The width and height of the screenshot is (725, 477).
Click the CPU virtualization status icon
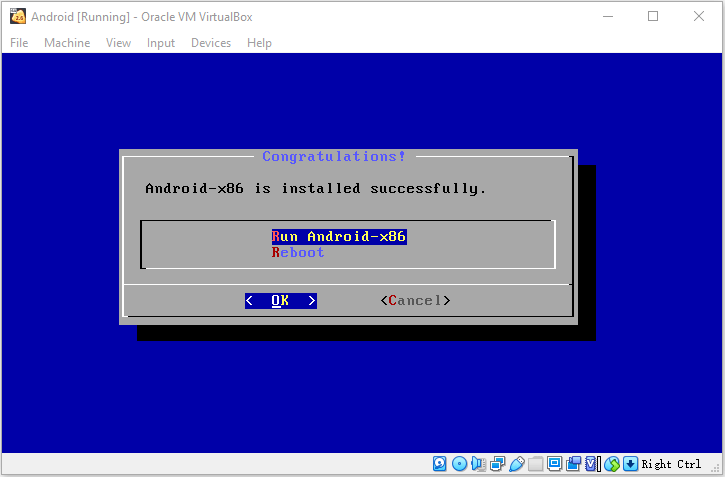click(x=591, y=463)
